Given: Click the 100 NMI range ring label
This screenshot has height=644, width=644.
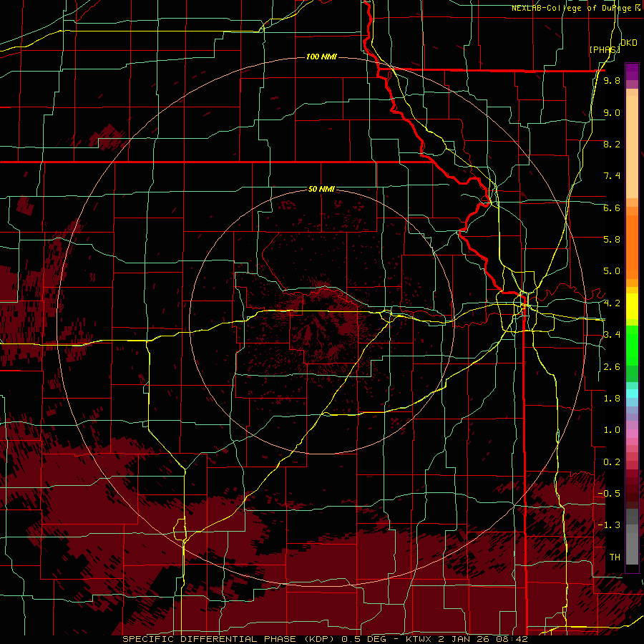Looking at the screenshot, I should tap(321, 57).
